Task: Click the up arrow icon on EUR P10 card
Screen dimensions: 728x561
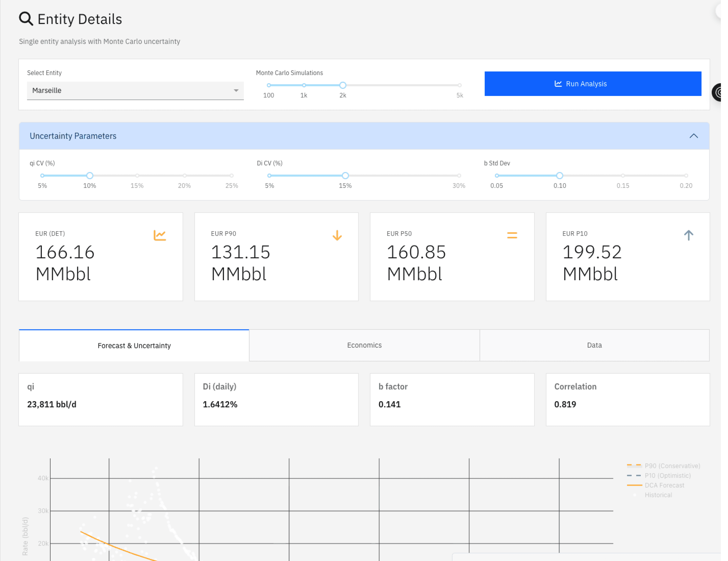Action: click(688, 235)
